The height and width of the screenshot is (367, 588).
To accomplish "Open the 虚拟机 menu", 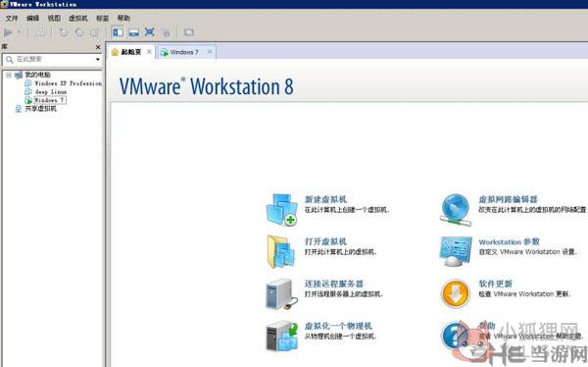I will pyautogui.click(x=78, y=18).
